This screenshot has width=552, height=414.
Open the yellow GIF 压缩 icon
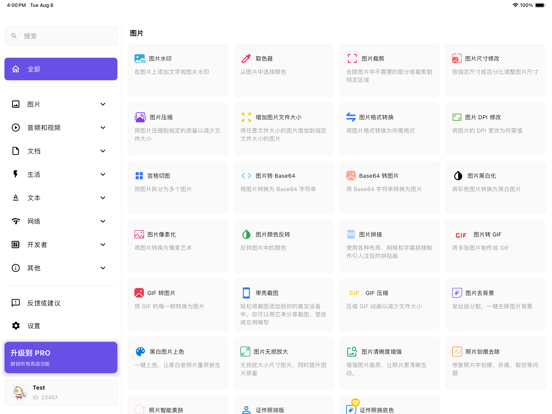(354, 293)
